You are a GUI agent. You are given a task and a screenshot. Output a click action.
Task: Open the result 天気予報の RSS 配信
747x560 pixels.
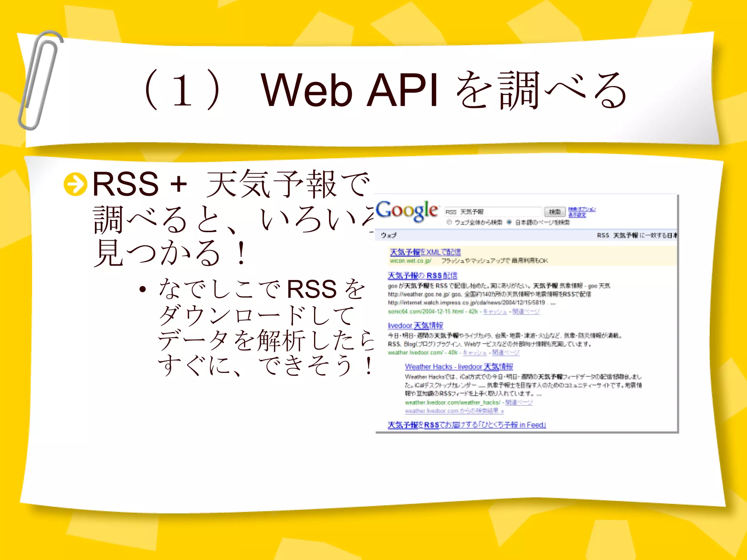pos(422,276)
